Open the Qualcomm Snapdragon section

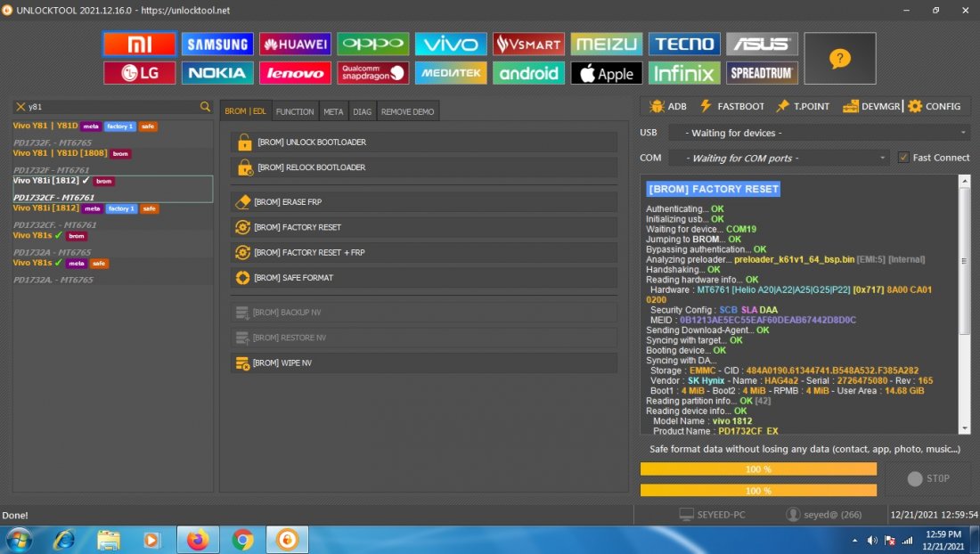click(373, 73)
